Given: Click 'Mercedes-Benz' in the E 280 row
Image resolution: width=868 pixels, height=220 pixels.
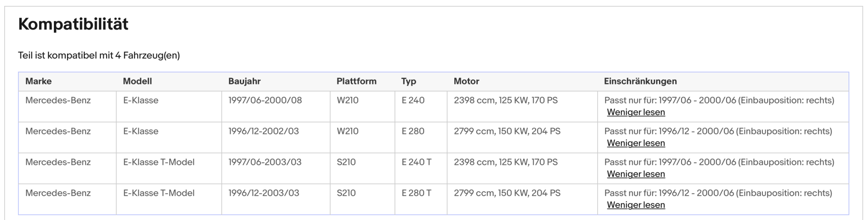Looking at the screenshot, I should point(58,131).
